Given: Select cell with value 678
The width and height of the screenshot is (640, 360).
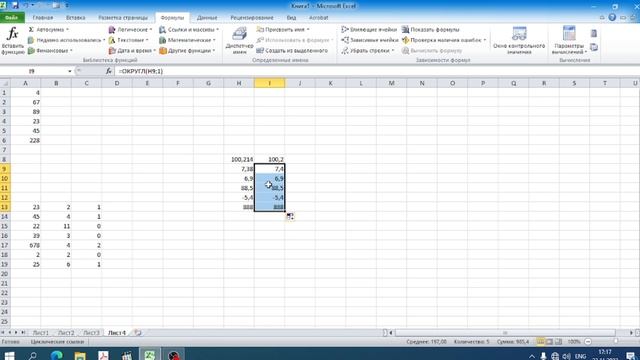Looking at the screenshot, I should (x=25, y=245).
